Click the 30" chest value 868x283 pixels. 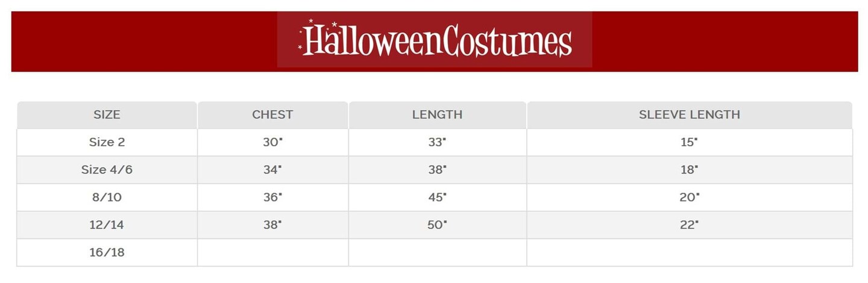click(x=272, y=142)
